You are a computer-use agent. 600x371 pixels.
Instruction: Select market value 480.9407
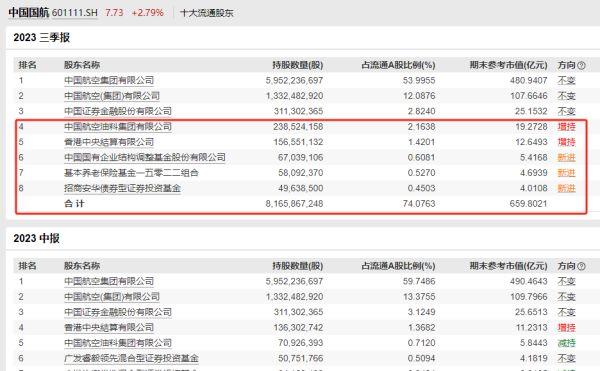coord(528,81)
